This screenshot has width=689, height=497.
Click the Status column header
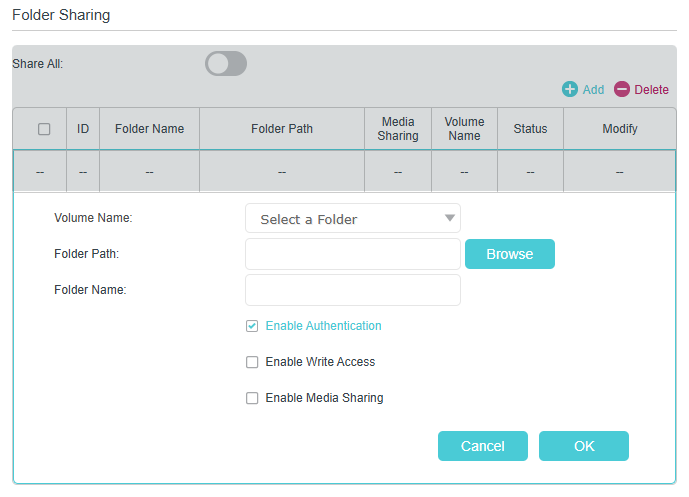[x=530, y=129]
